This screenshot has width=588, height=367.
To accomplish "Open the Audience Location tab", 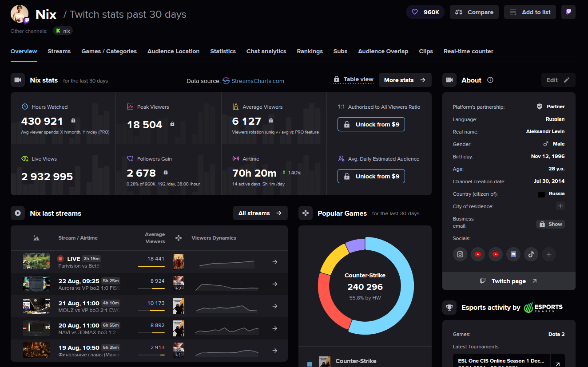I will pos(173,51).
